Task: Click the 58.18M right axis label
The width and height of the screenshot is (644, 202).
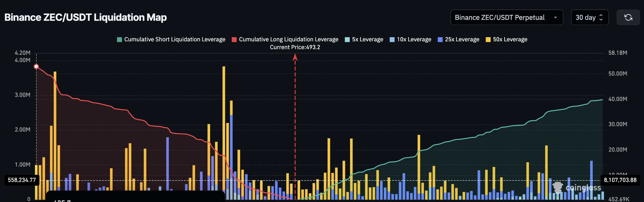Action: pos(618,53)
